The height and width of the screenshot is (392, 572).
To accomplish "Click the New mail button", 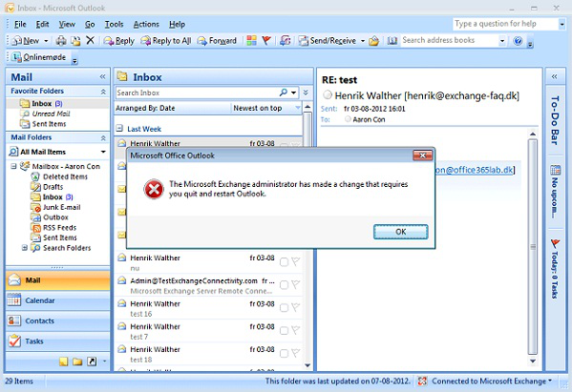I will 26,41.
